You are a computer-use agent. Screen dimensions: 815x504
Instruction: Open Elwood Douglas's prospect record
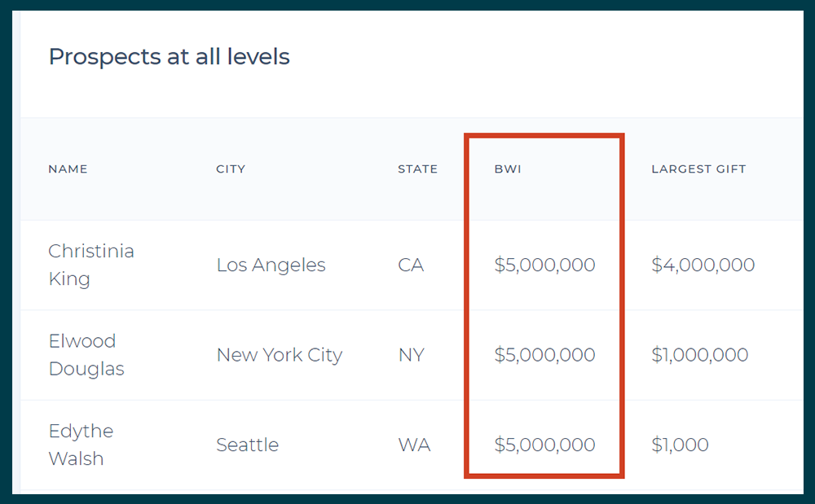pos(86,355)
